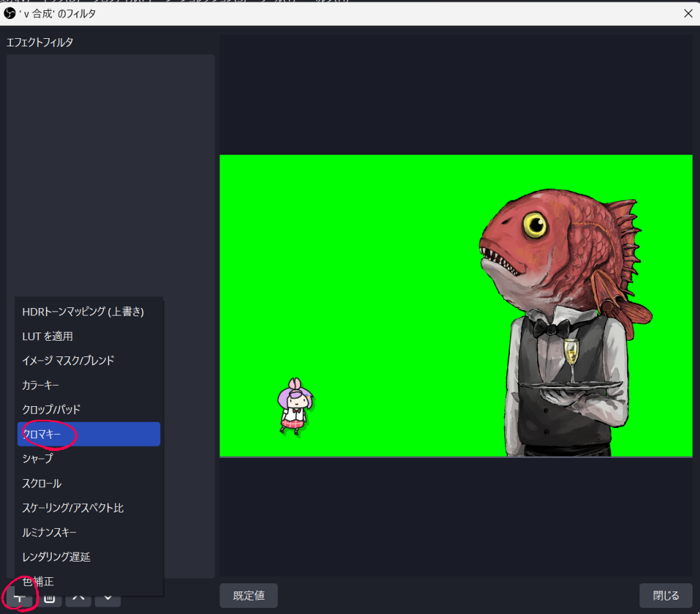Choose LUT を適用 filter
Screen dimensions: 700x614
pos(89,336)
